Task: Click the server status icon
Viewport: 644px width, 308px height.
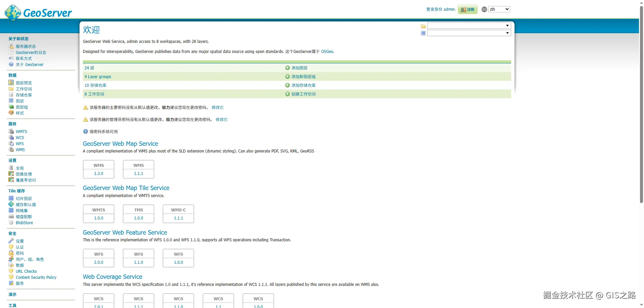Action: [x=11, y=46]
